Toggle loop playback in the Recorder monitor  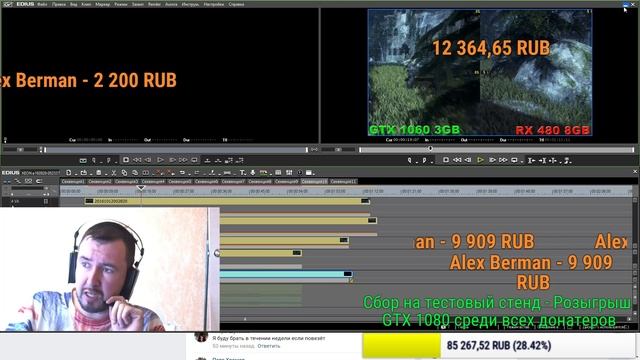[x=514, y=160]
